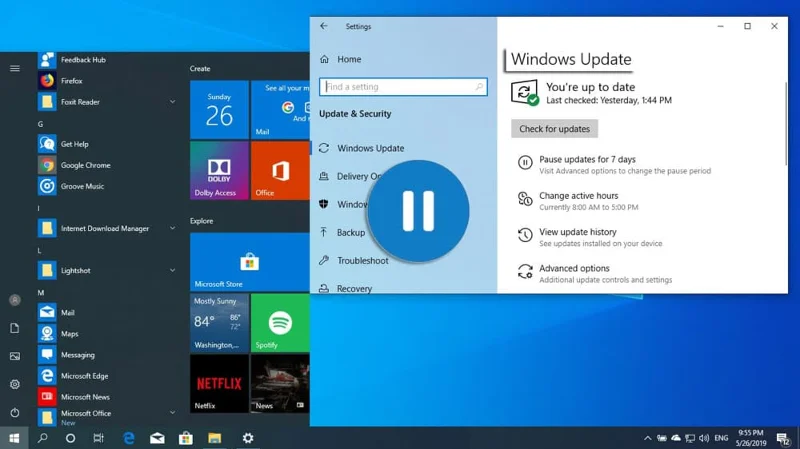Open the Microsoft Store tile
This screenshot has width=800, height=449.
click(250, 262)
